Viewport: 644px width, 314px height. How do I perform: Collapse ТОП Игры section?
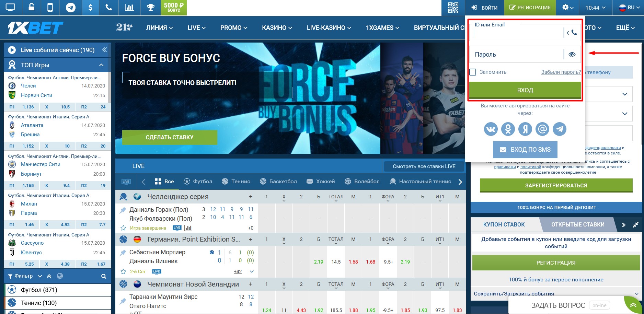point(101,65)
